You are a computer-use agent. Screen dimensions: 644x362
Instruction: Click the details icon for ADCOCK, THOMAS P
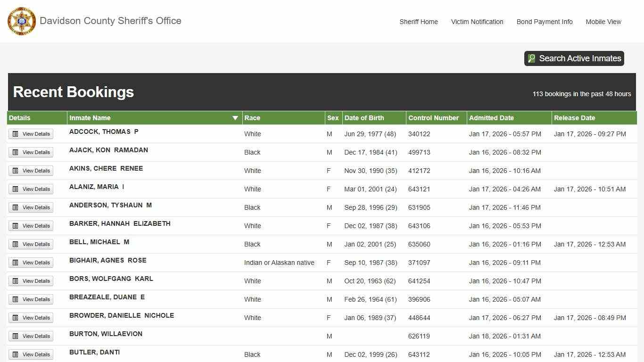click(x=16, y=134)
